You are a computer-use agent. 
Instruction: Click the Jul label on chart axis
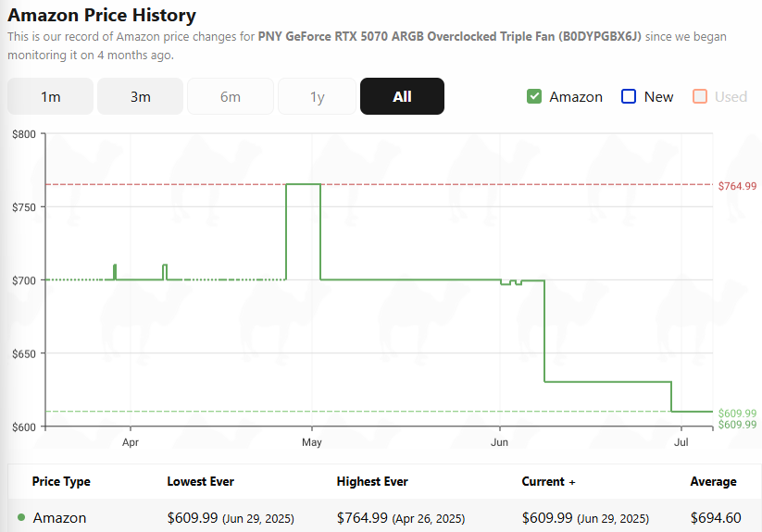pyautogui.click(x=681, y=442)
